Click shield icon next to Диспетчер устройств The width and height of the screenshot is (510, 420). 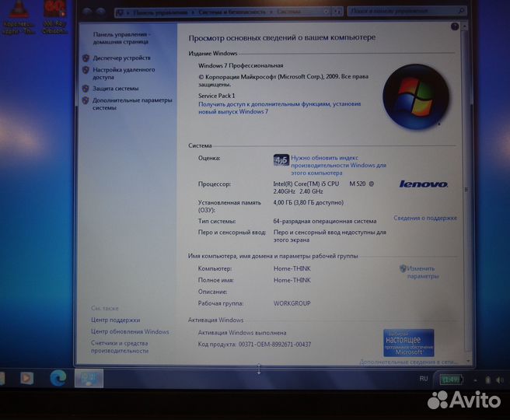[86, 58]
